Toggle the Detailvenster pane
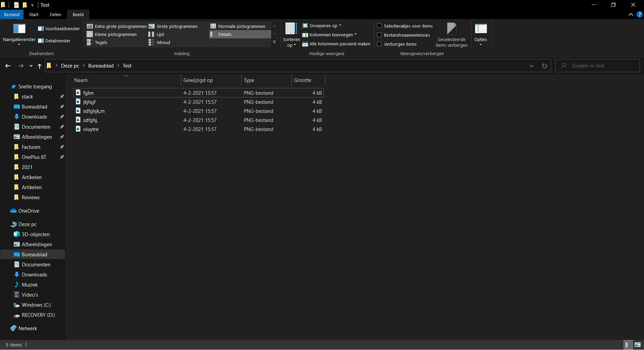The width and height of the screenshot is (644, 350). [54, 41]
